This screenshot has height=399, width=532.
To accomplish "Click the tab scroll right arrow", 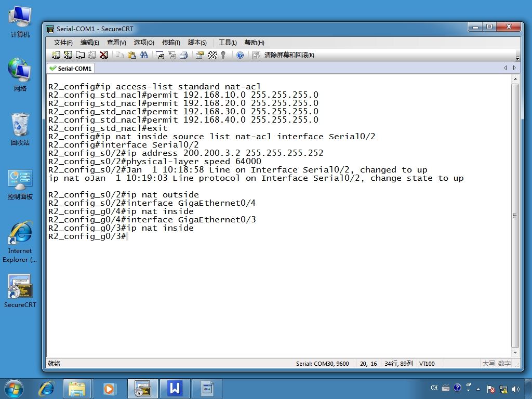I will [x=514, y=68].
